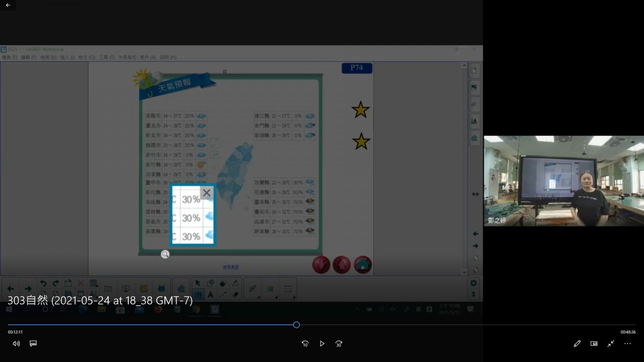Click the red down arrow button
This screenshot has width=644, height=362.
coord(321,265)
